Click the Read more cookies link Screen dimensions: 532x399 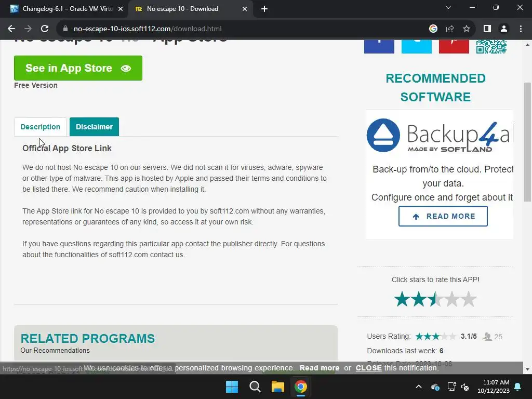(320, 368)
